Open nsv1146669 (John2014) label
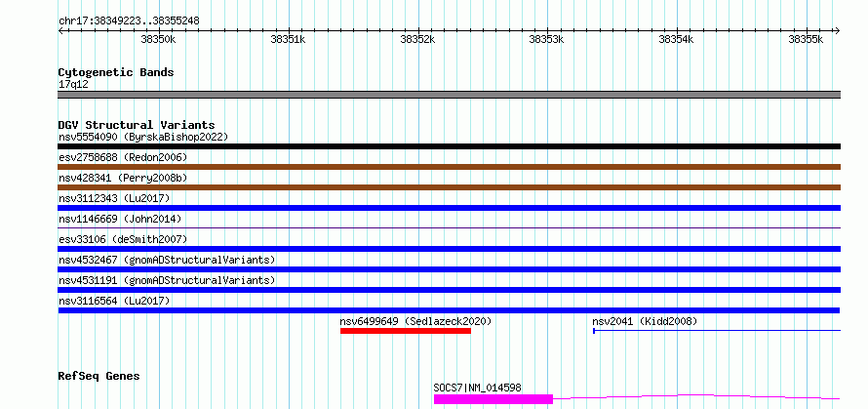 120,219
